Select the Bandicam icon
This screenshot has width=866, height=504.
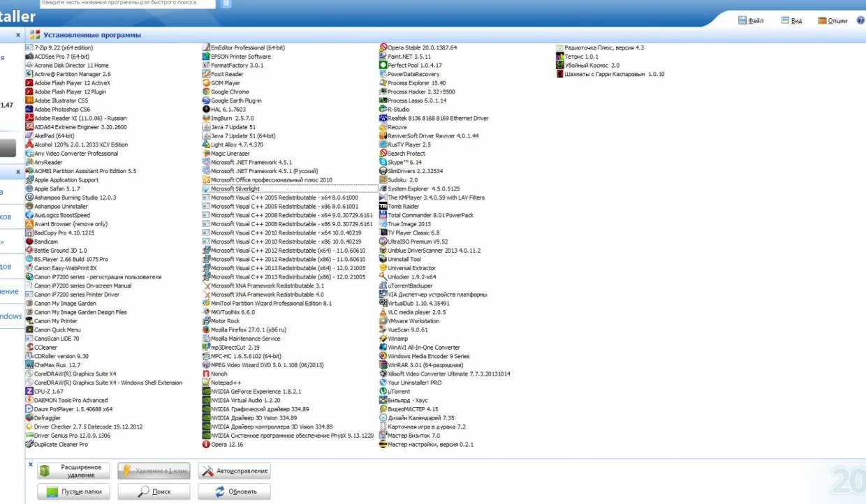[29, 242]
